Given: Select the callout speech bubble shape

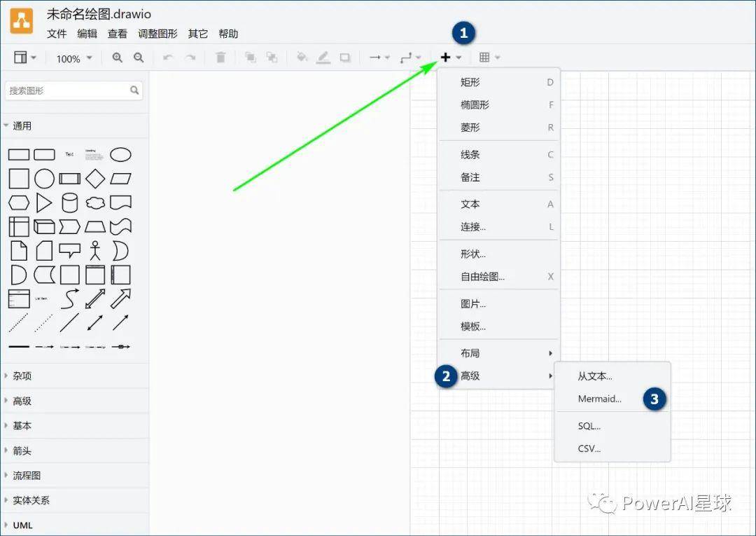Looking at the screenshot, I should tap(70, 250).
